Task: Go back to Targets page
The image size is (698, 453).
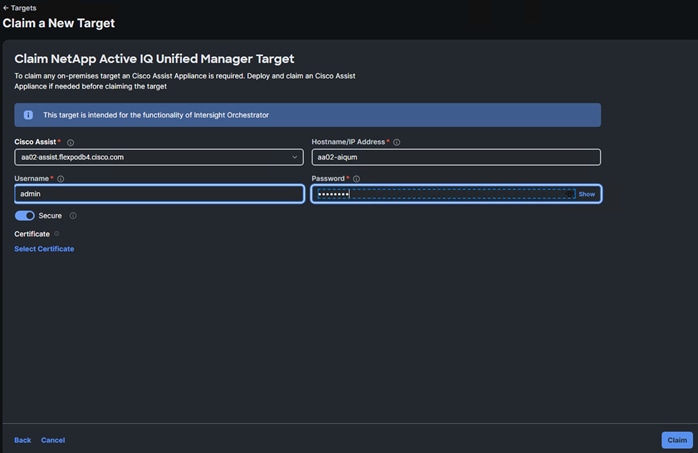Action: point(20,8)
